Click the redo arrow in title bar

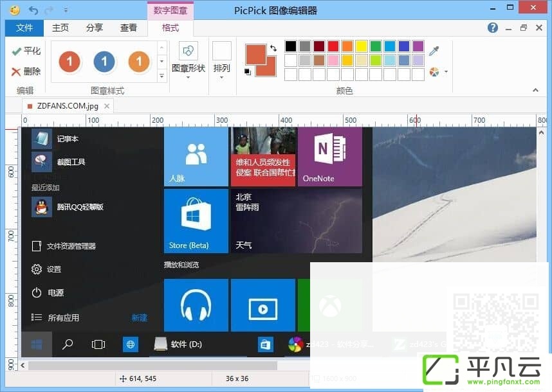(49, 10)
